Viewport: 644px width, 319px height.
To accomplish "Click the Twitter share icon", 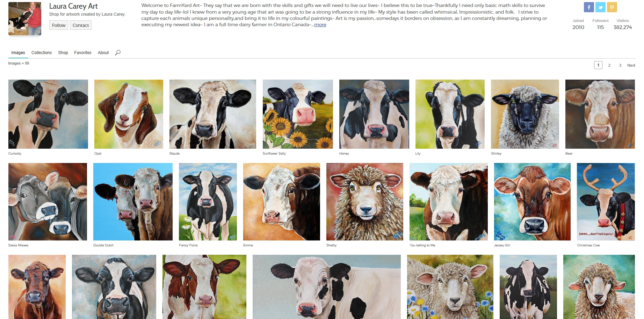I will click(600, 7).
